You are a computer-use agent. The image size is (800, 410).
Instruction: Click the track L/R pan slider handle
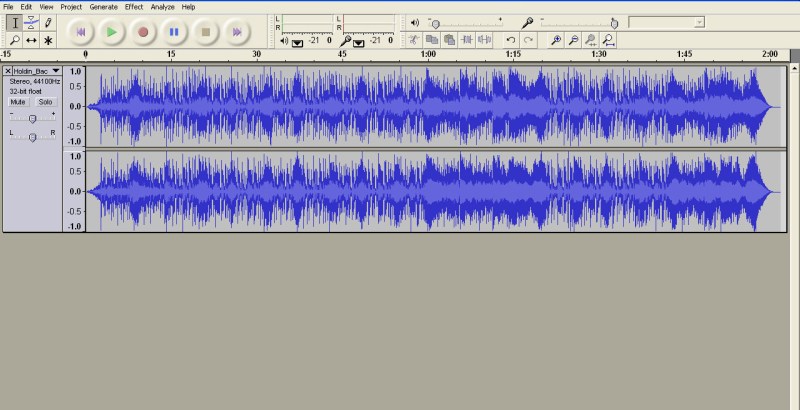33,137
